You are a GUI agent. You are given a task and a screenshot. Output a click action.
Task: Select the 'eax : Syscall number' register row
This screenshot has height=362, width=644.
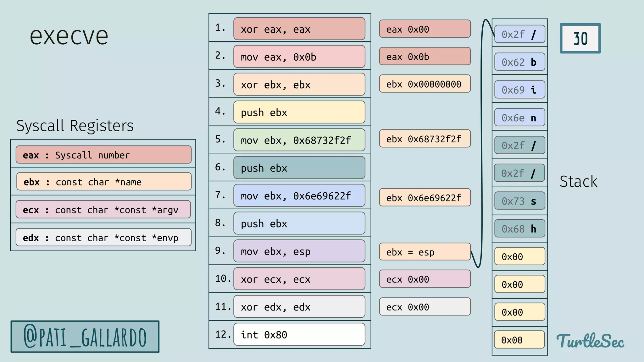pos(103,155)
